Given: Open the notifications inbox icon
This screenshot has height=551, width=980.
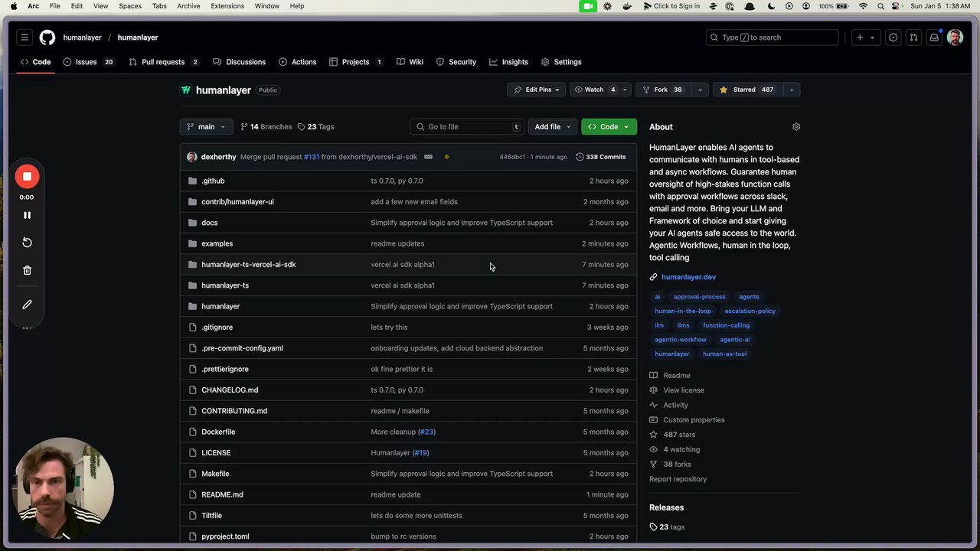Looking at the screenshot, I should pos(934,37).
